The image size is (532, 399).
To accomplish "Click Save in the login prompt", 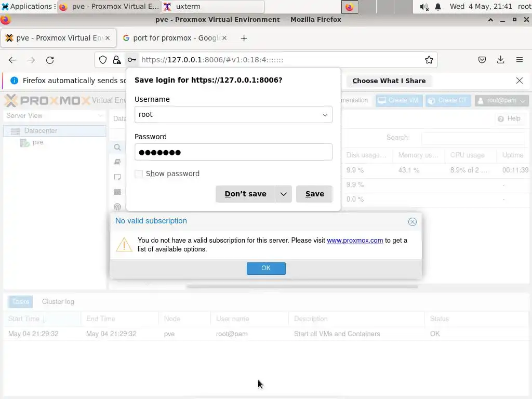I will (x=314, y=194).
